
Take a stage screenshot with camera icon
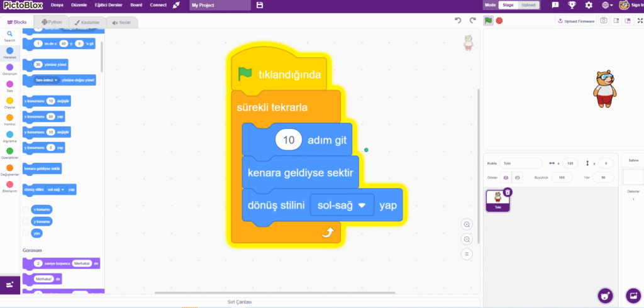click(x=603, y=21)
